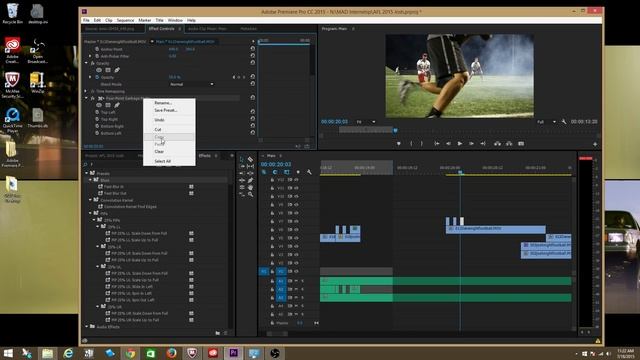Collapse the Four-Point Garbage Matte effect
640x360 pixels.
coord(87,98)
